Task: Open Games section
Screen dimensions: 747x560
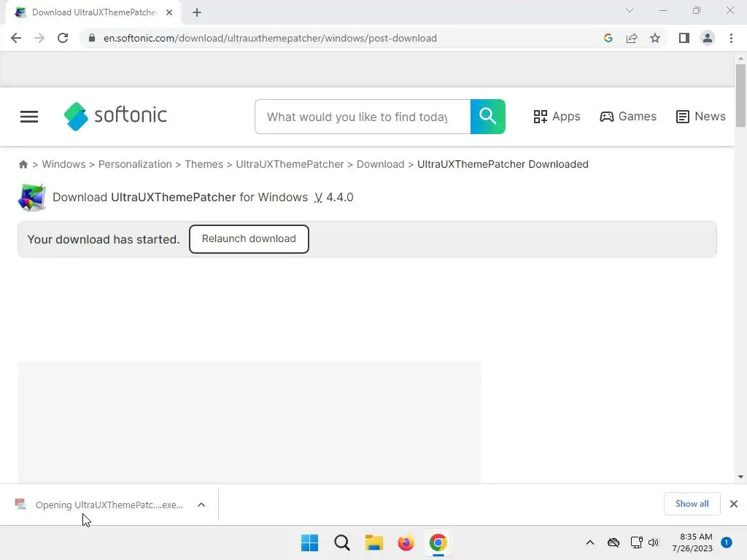Action: [x=628, y=117]
